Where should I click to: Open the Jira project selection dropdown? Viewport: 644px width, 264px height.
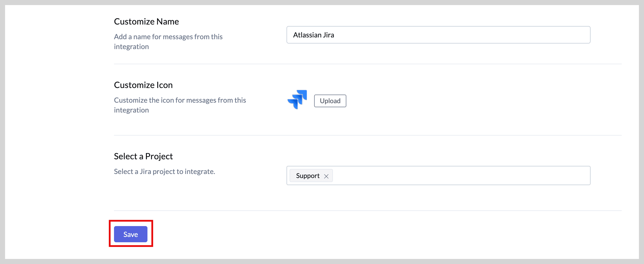pyautogui.click(x=461, y=175)
